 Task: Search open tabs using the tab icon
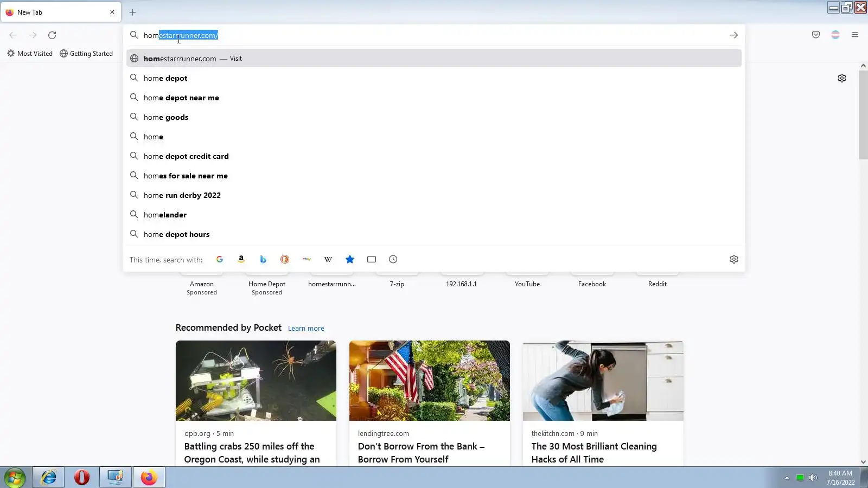[372, 259]
